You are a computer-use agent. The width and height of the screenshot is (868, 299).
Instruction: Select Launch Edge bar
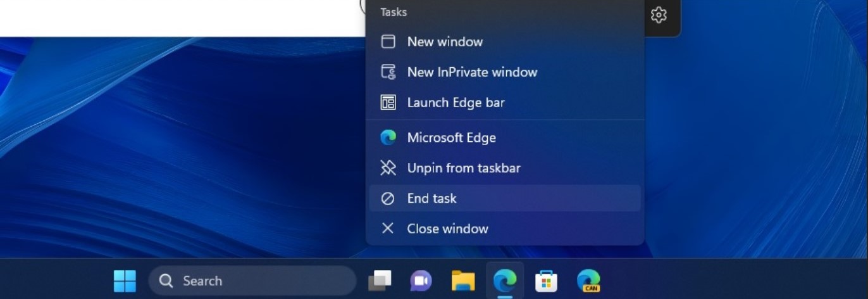click(456, 103)
